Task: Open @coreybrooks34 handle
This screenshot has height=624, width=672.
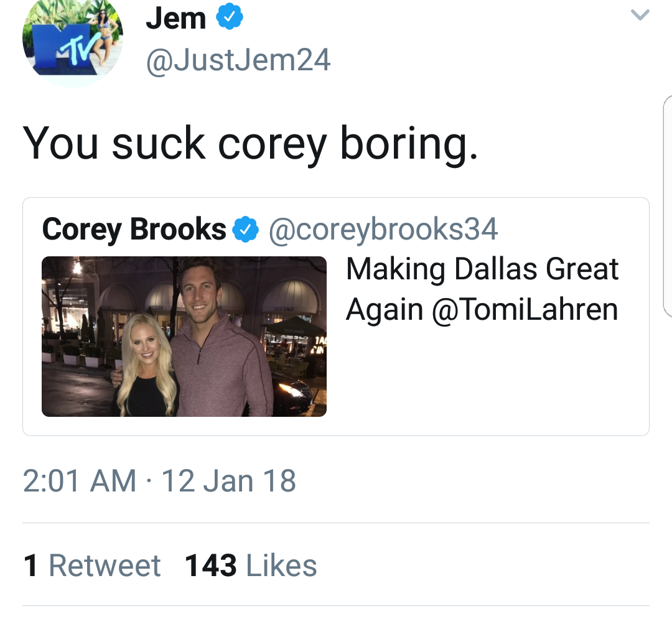Action: click(x=383, y=230)
